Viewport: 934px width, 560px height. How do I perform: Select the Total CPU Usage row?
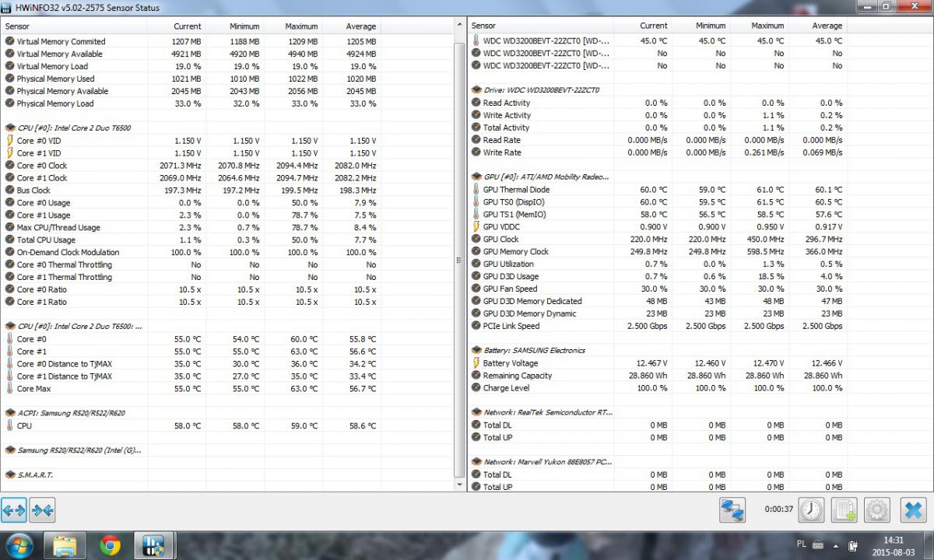tap(191, 240)
